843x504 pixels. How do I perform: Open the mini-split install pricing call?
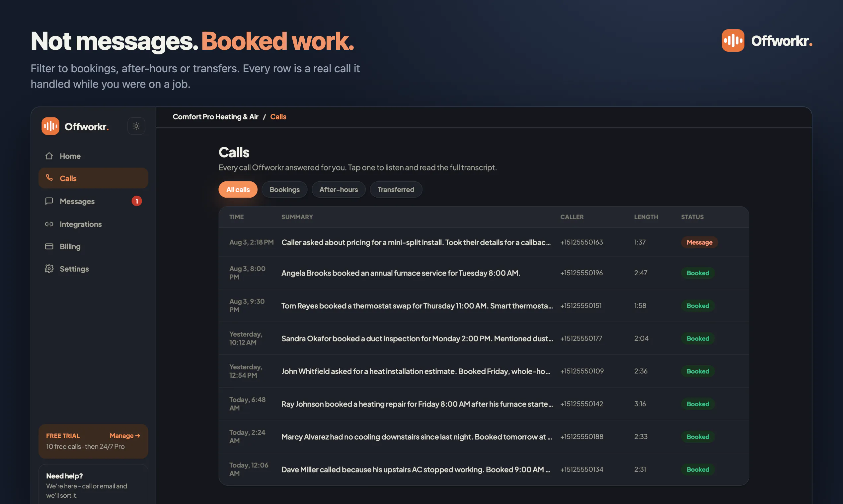click(484, 242)
